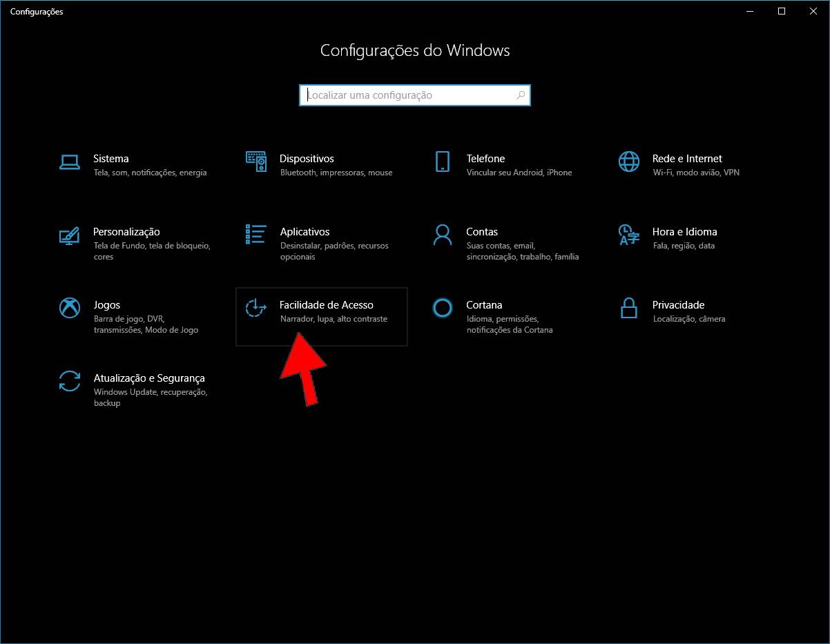Maximize the Configurações window
Screen dimensions: 830x644
[x=782, y=11]
